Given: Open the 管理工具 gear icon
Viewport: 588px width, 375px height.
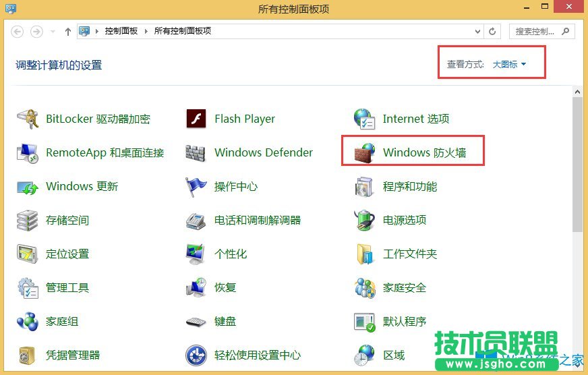Looking at the screenshot, I should [28, 288].
